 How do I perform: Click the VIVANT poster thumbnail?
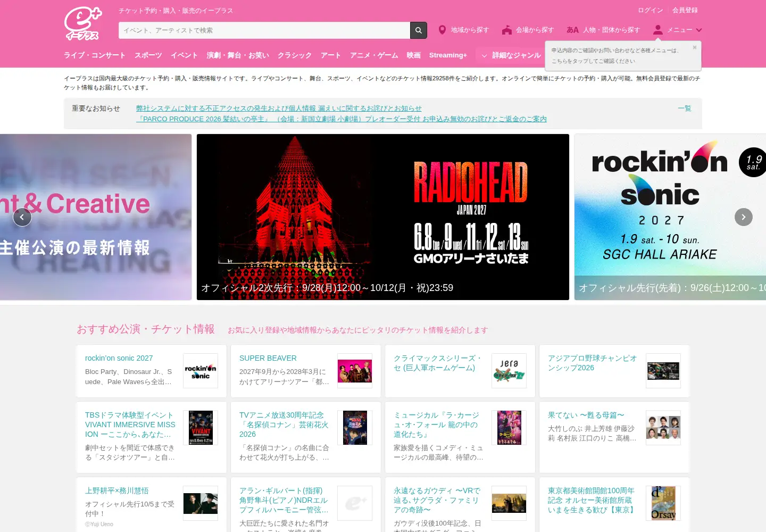(201, 428)
